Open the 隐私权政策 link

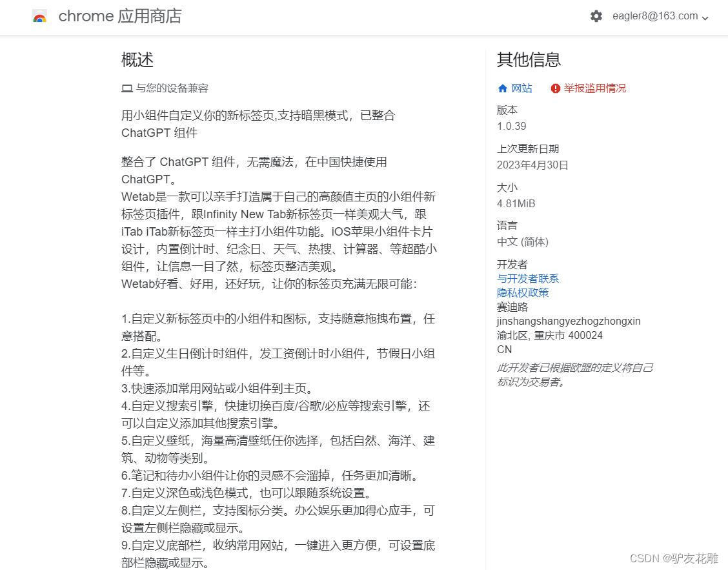coord(523,292)
